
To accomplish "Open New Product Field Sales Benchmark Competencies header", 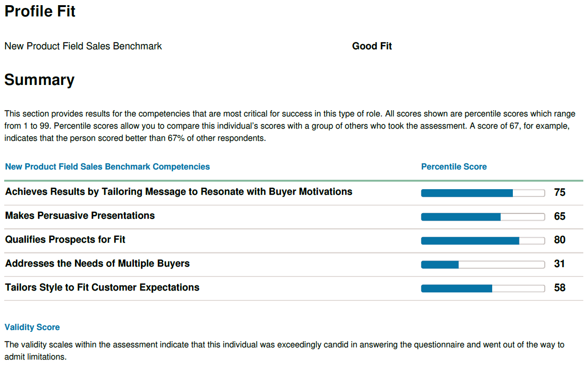I will coord(108,167).
